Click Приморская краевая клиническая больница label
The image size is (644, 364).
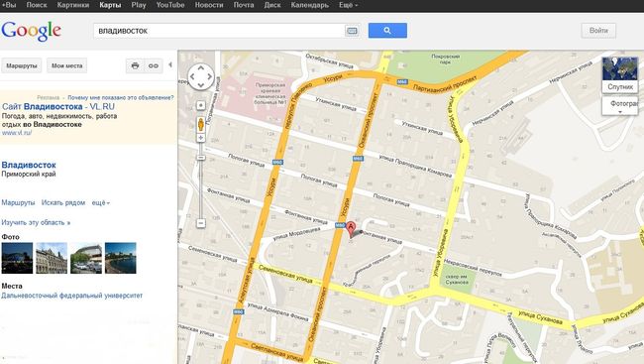tap(270, 93)
